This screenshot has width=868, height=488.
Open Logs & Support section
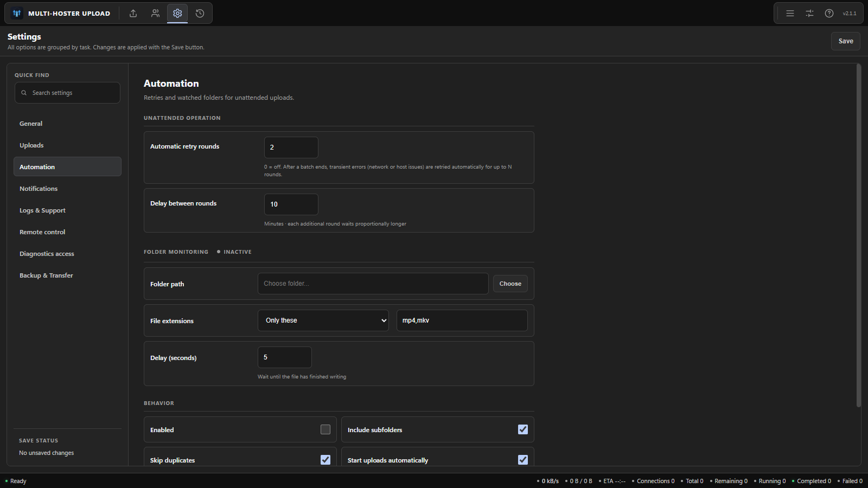67,210
